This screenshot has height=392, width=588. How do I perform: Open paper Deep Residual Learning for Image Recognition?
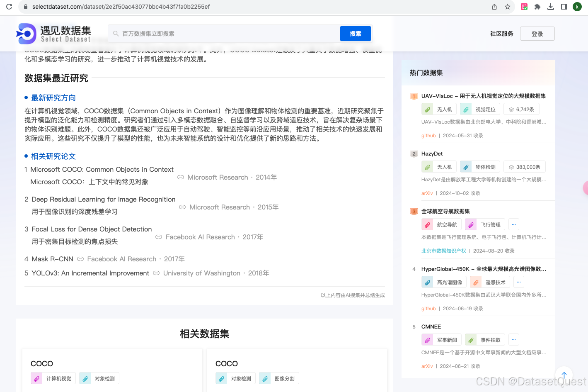coord(104,200)
